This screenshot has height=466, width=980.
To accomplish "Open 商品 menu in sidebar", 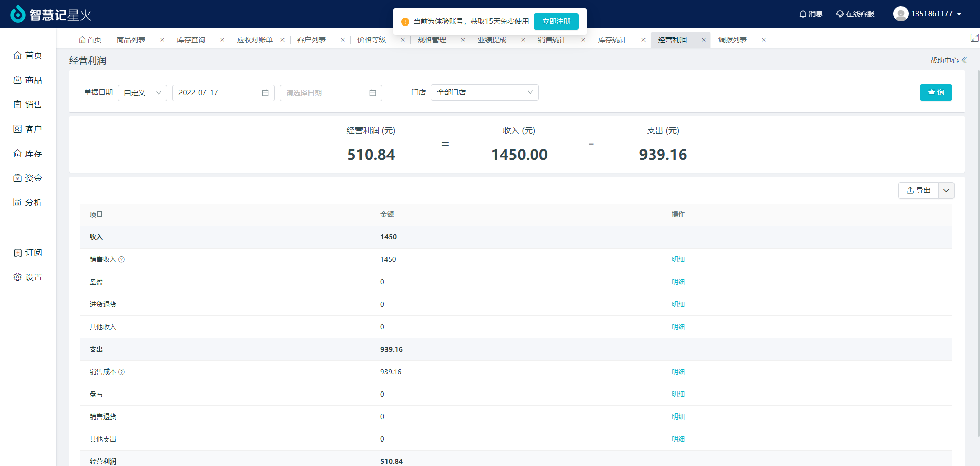I will 28,80.
